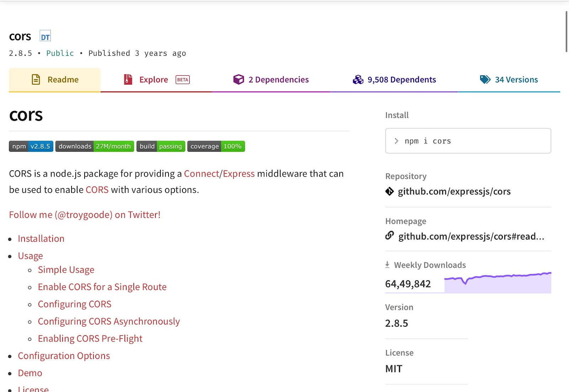This screenshot has height=392, width=569.
Task: Click the large cors readme heading
Action: [26, 115]
